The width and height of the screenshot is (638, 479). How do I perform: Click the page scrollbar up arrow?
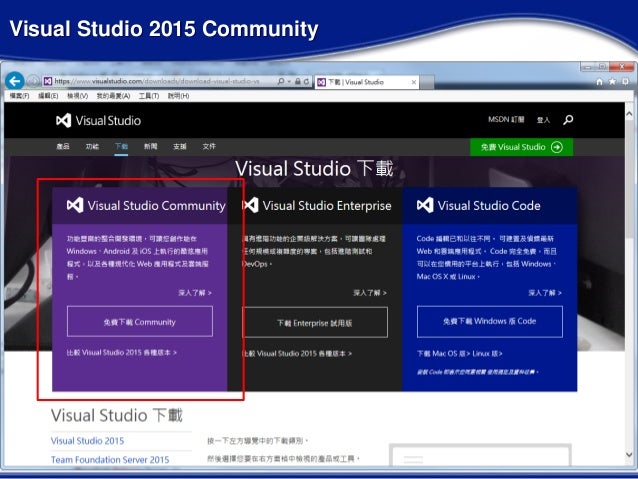pos(629,113)
